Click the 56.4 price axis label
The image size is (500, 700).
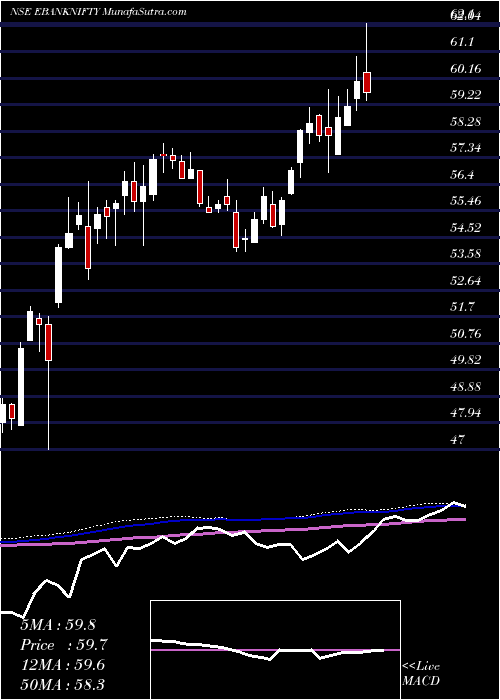[x=461, y=175]
